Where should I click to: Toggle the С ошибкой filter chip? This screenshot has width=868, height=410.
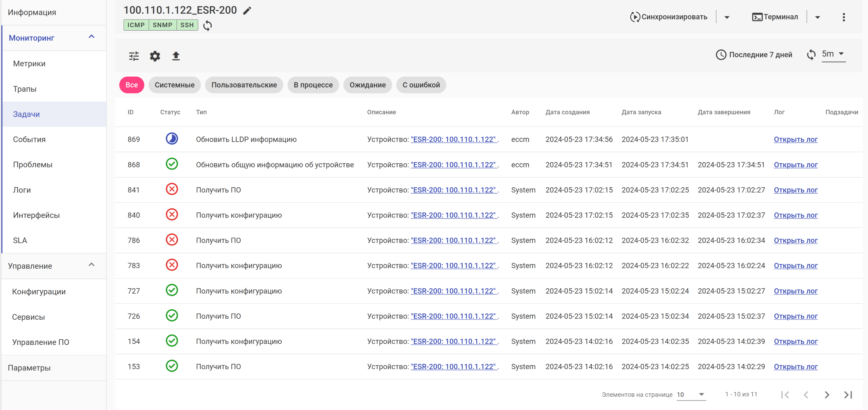421,85
